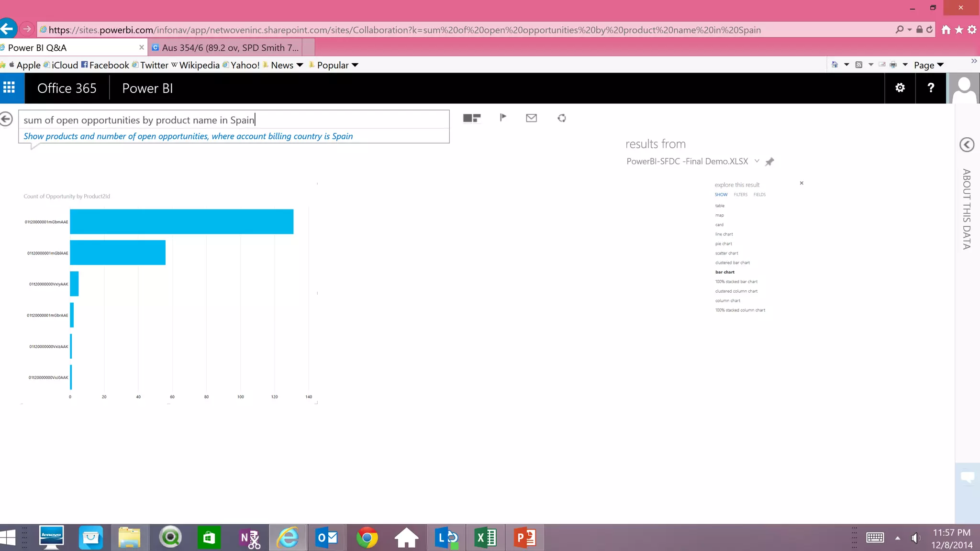This screenshot has width=980, height=551.
Task: Switch to the FIELDS tab
Action: point(759,195)
